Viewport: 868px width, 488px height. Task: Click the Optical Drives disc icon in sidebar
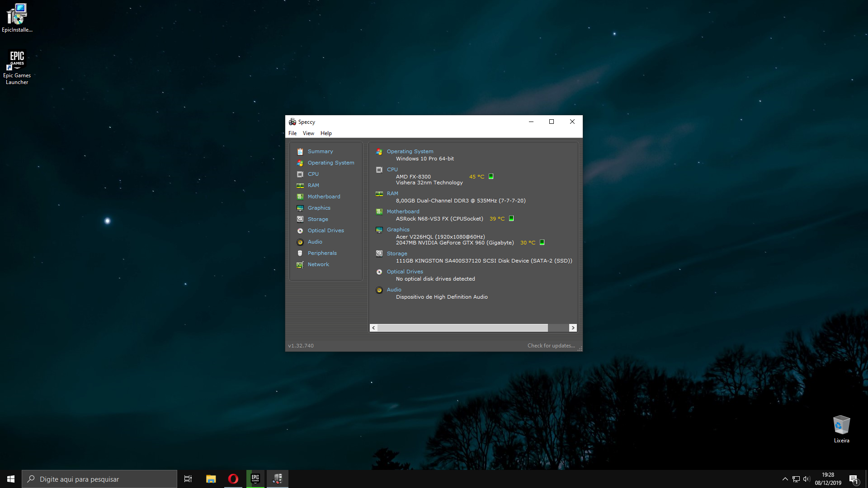coord(300,231)
